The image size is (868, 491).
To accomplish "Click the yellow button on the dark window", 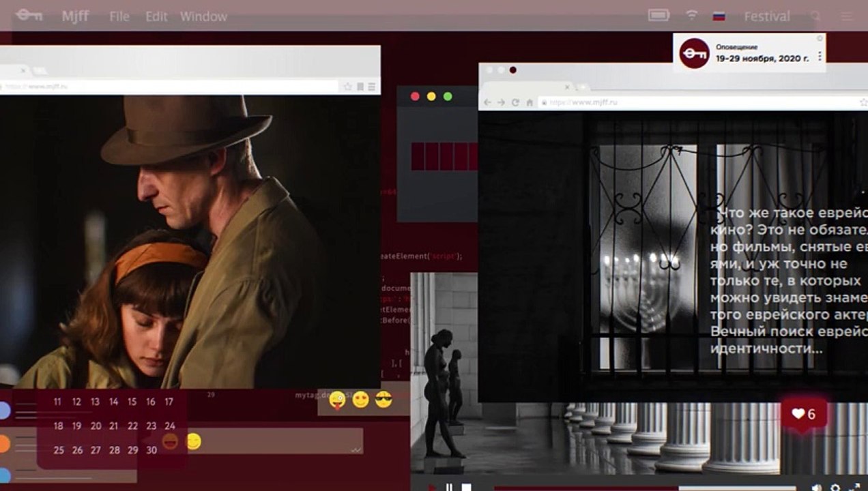I will [x=431, y=96].
